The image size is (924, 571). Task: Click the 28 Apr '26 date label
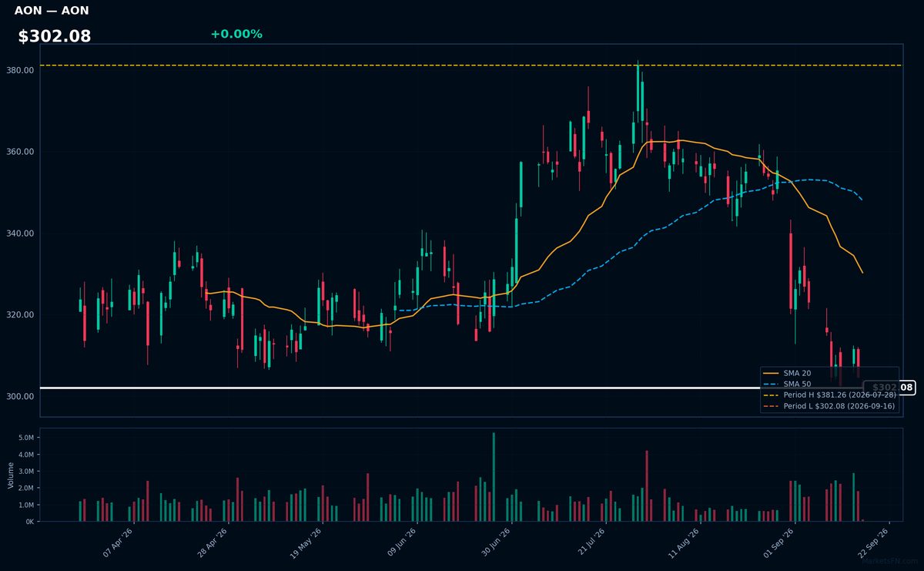click(x=213, y=542)
